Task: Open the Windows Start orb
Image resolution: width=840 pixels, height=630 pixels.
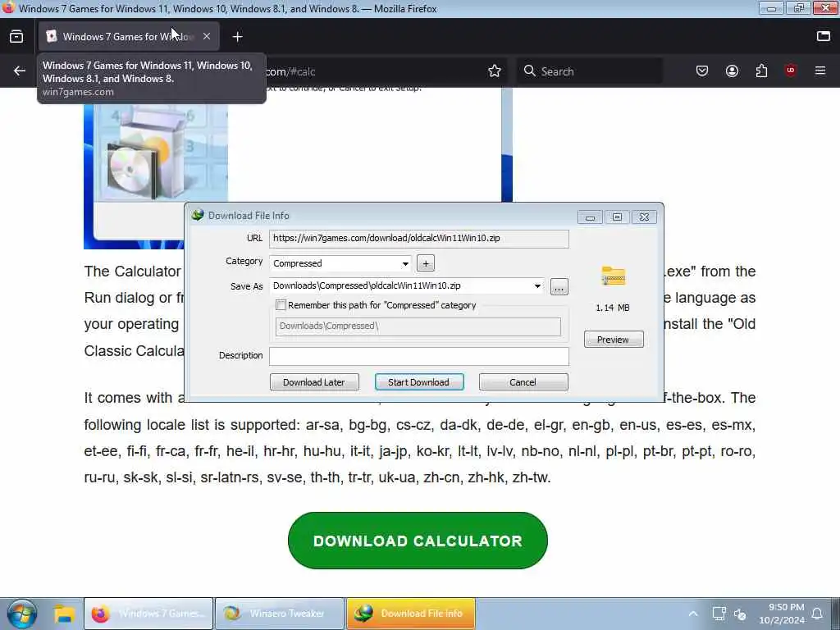Action: 21,614
